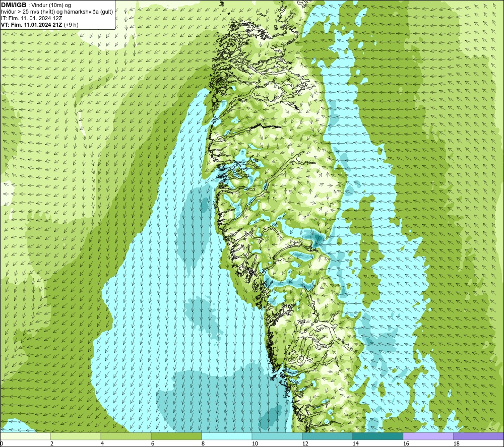This screenshot has height=447, width=504.
Task: Click the 8-10 m/s light cyan legend swatch
Action: pyautogui.click(x=227, y=436)
